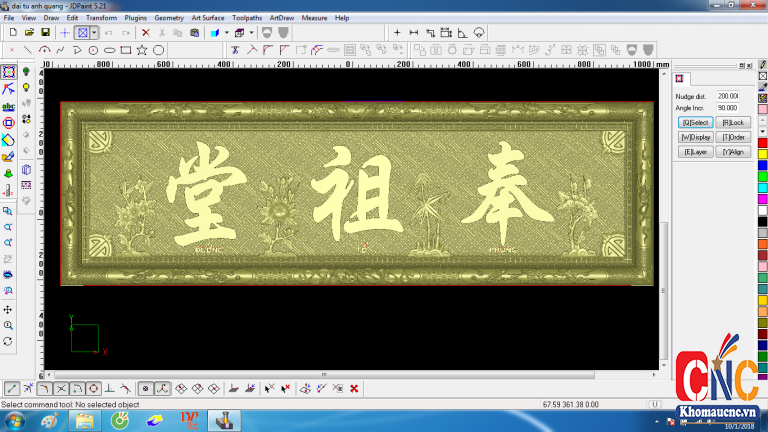This screenshot has height=432, width=768.
Task: Open the Toolpaths menu
Action: point(247,18)
